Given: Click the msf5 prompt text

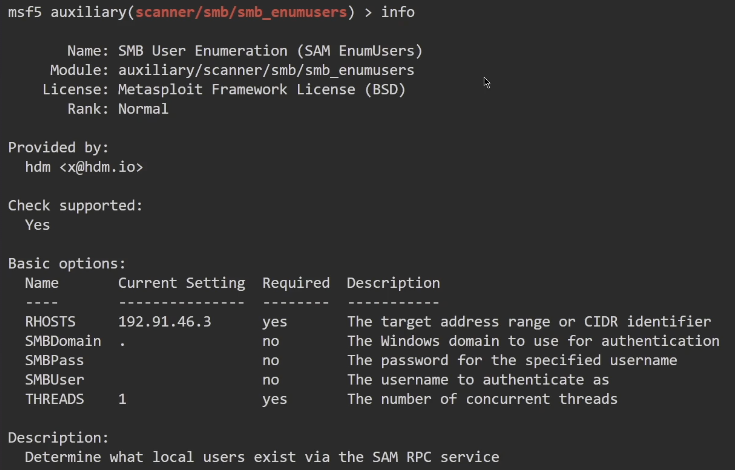Looking at the screenshot, I should click(x=24, y=12).
